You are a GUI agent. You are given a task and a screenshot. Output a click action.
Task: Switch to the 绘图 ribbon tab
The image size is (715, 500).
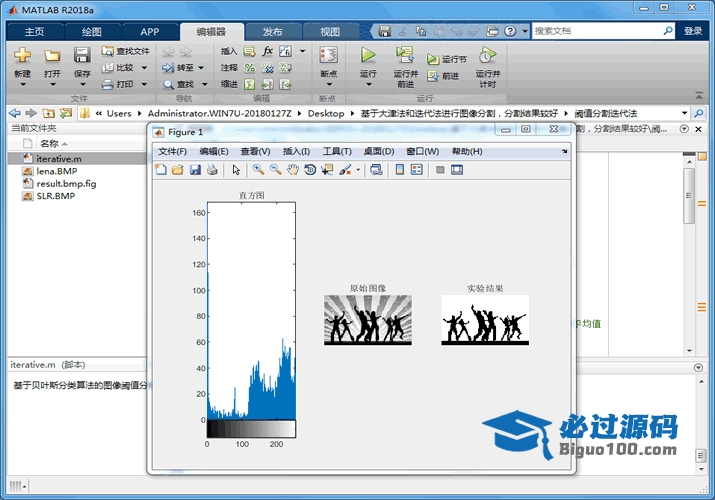pos(91,31)
